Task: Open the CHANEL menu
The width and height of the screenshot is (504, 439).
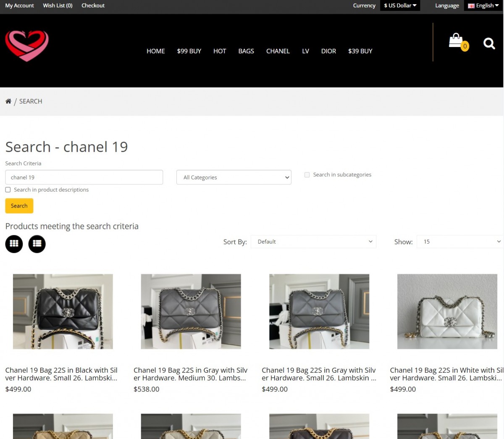Action: pyautogui.click(x=278, y=51)
